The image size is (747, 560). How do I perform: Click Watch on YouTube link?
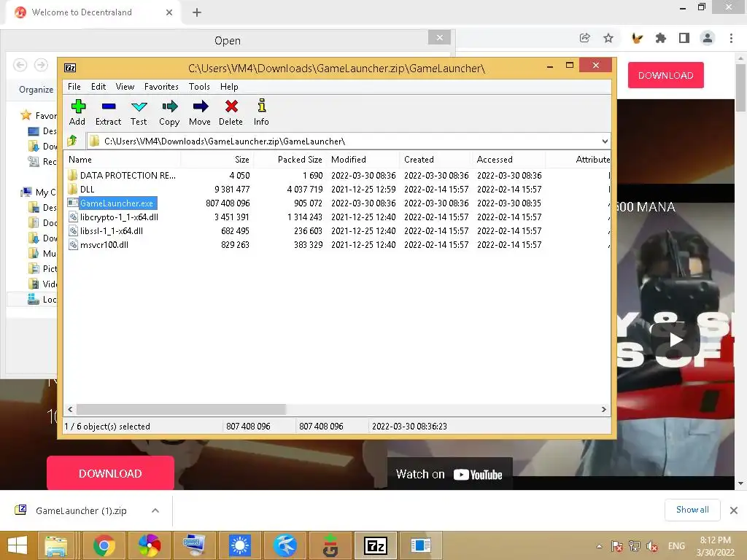[x=449, y=474]
